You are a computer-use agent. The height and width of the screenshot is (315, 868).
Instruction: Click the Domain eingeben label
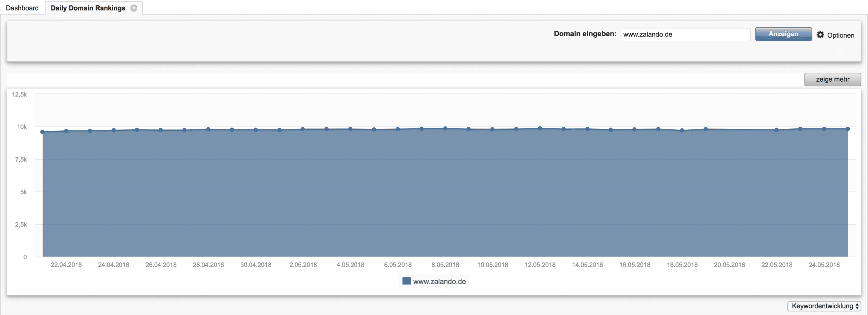(585, 34)
